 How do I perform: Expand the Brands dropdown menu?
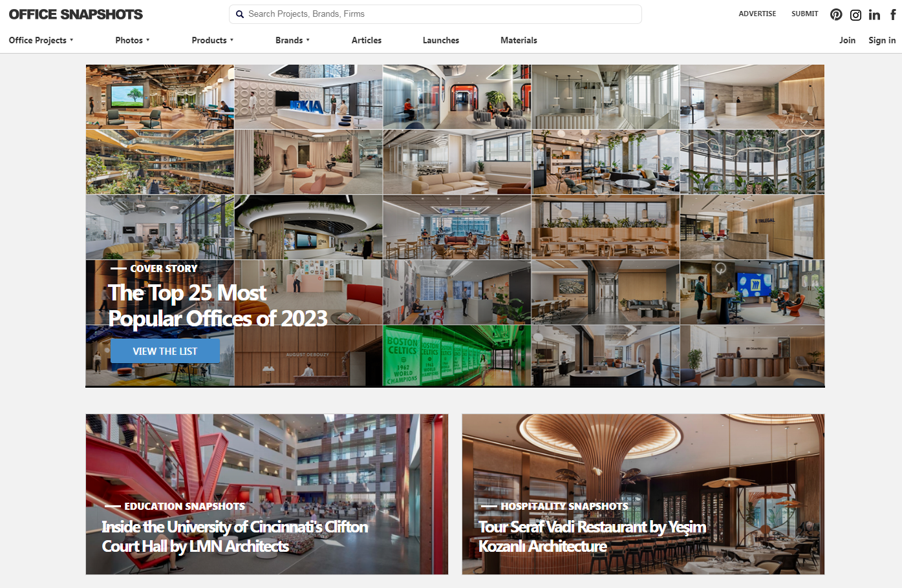[292, 40]
